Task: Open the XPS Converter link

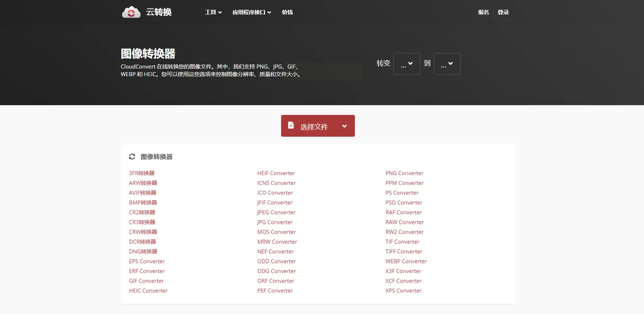Action: click(403, 291)
